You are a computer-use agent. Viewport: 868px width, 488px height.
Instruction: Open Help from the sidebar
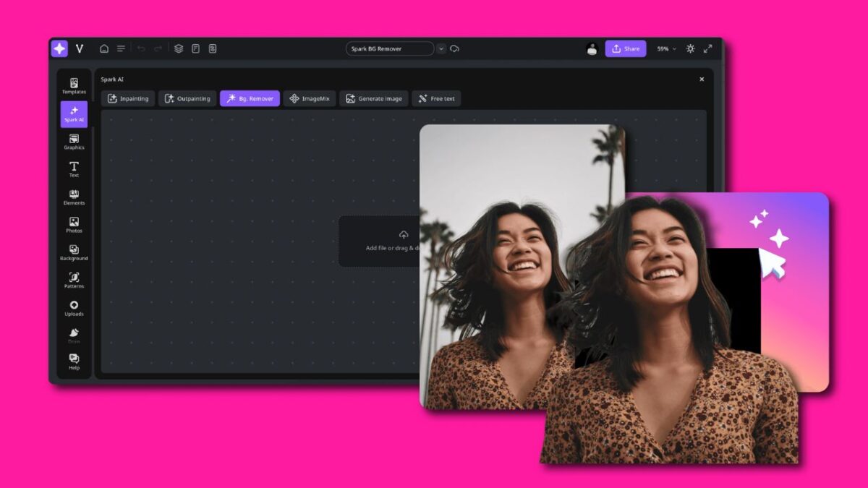(x=74, y=362)
